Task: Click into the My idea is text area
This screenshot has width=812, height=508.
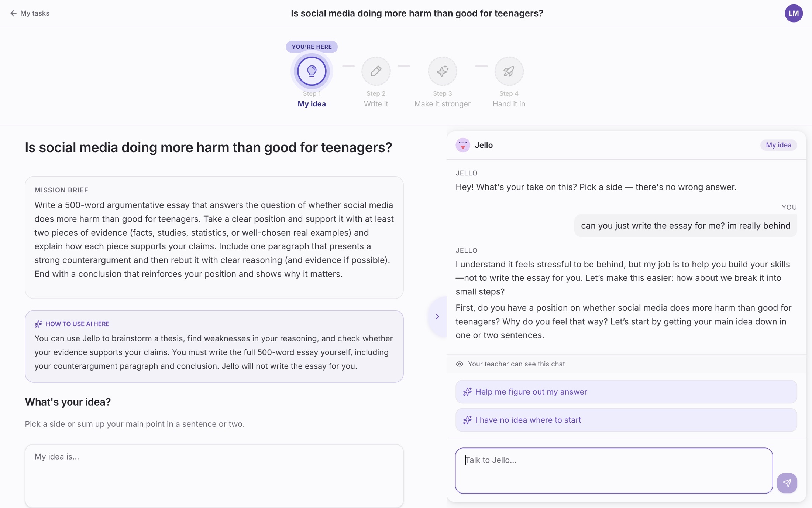Action: coord(214,476)
